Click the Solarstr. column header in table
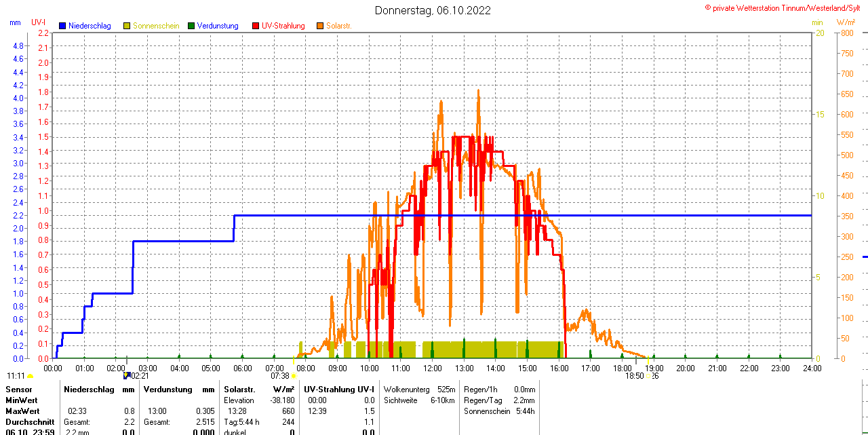Viewport: 868px width, 435px height. (x=239, y=390)
